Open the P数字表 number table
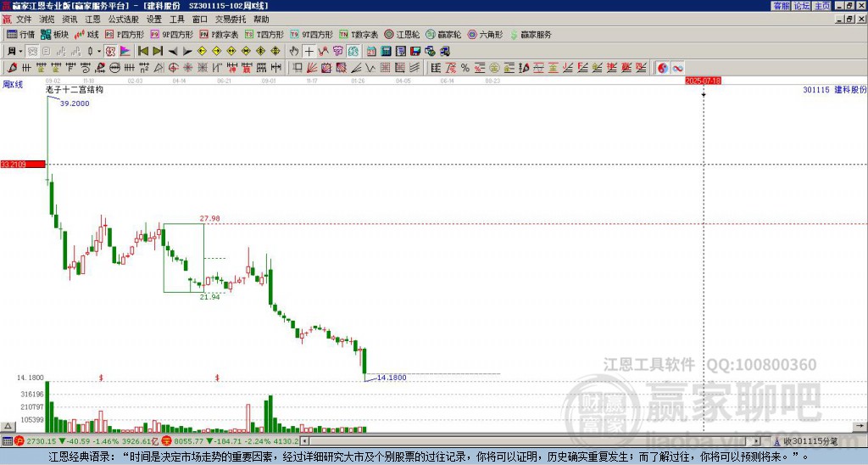 tap(219, 34)
